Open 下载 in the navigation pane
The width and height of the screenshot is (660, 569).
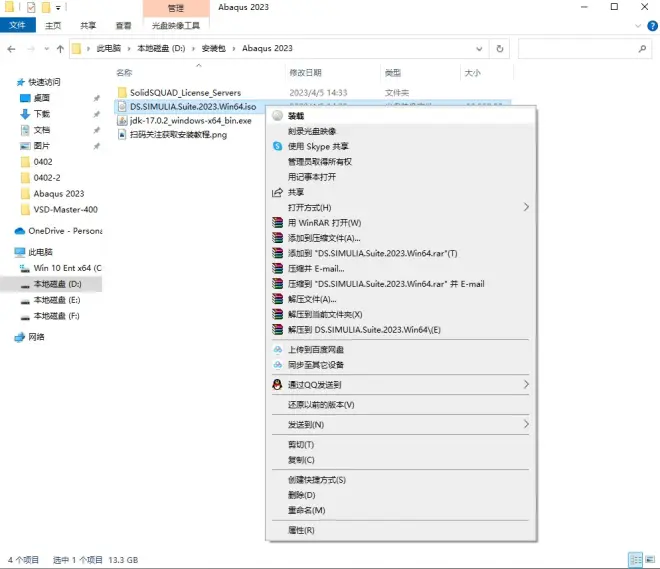tap(42, 114)
